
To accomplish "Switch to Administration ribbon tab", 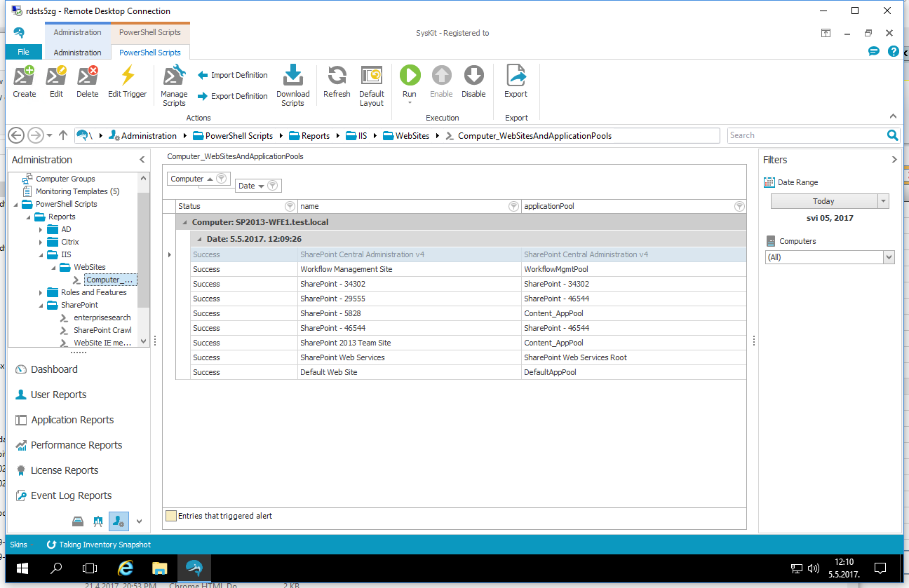I will 77,53.
